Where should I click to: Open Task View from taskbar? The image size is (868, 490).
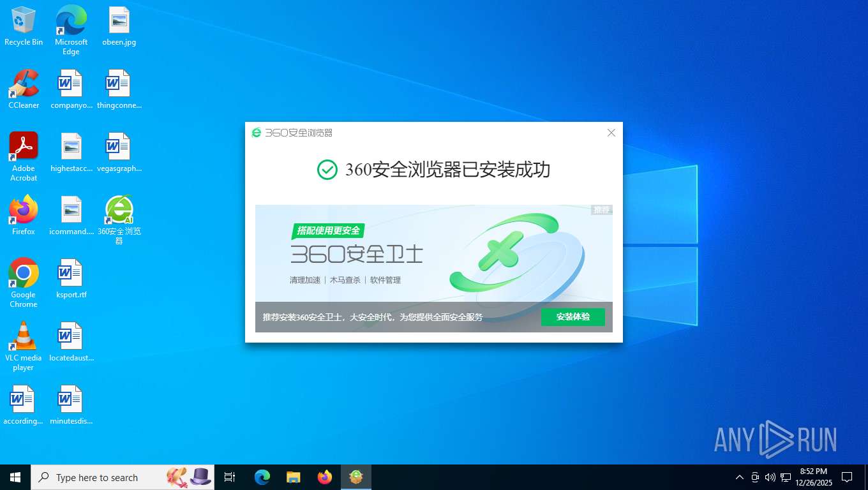point(230,477)
